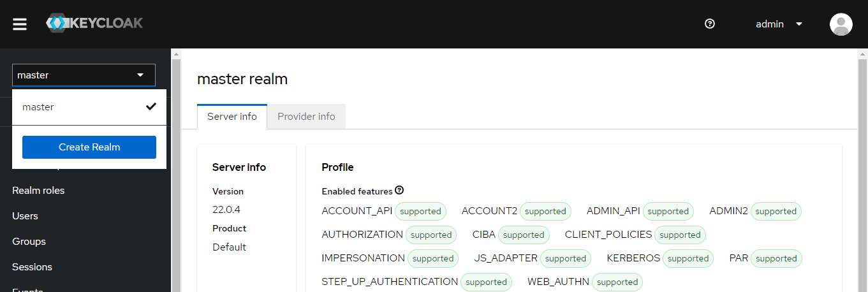This screenshot has height=292, width=868.
Task: Open the admin user dropdown
Action: click(779, 24)
